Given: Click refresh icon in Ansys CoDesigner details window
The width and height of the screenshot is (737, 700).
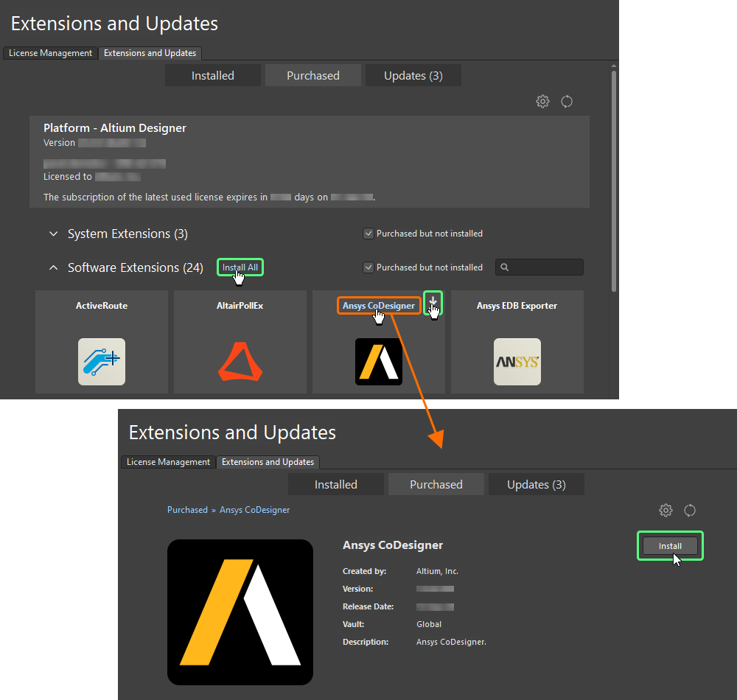Looking at the screenshot, I should (x=690, y=510).
